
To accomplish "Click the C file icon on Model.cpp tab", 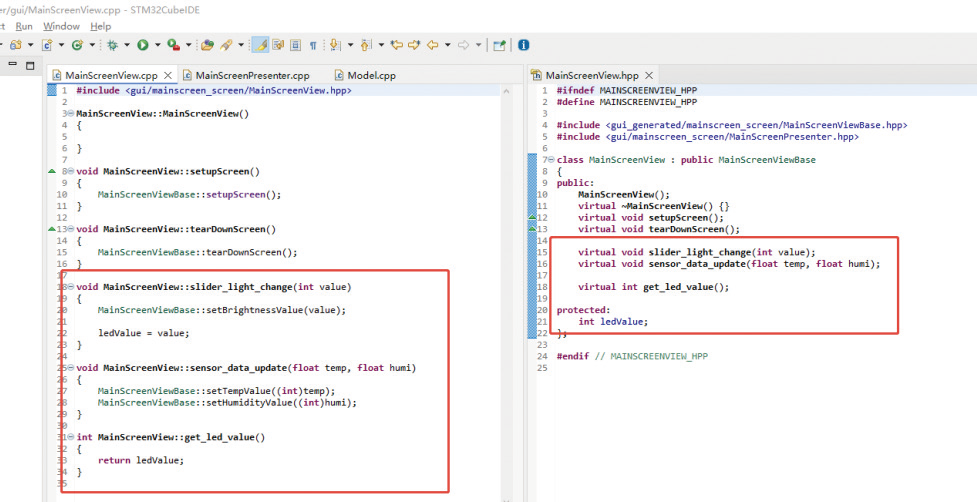I will 340,75.
